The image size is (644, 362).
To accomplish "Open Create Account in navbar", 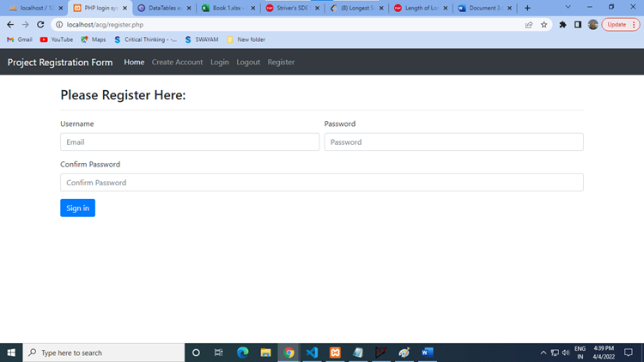I will click(178, 62).
